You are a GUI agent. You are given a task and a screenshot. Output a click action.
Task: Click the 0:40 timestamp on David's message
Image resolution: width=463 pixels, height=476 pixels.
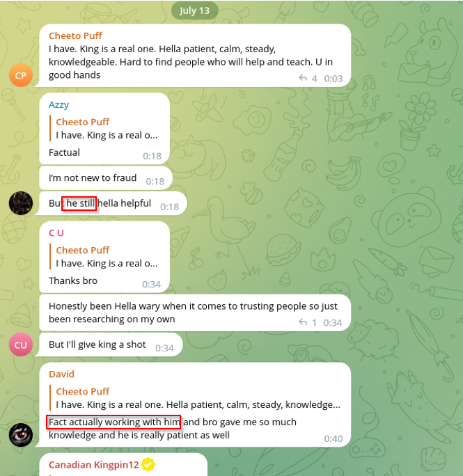[x=333, y=438]
